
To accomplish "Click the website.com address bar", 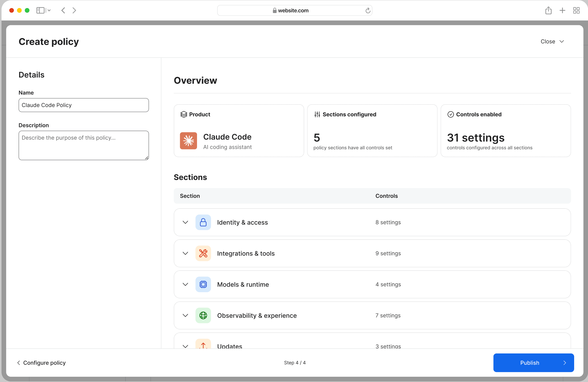I will tap(295, 11).
